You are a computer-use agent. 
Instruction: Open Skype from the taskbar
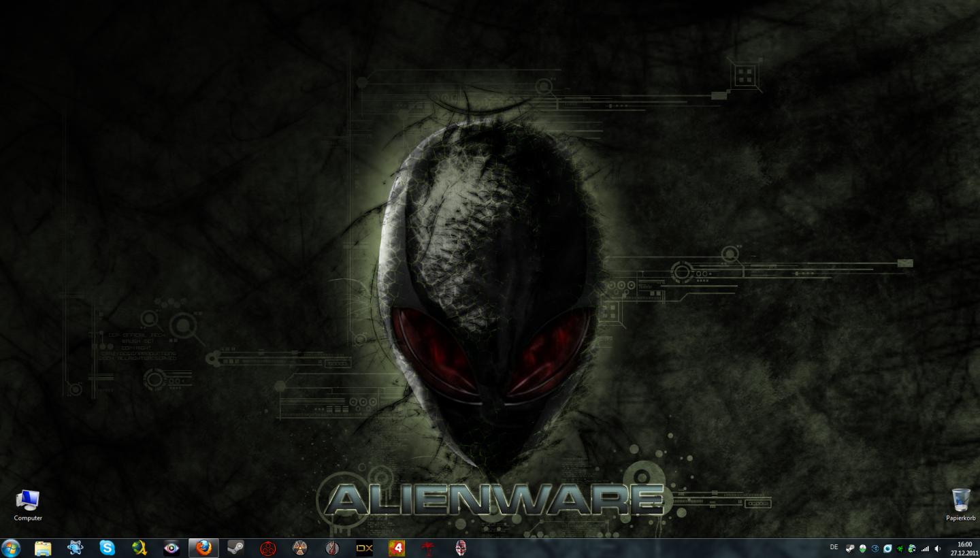(108, 548)
